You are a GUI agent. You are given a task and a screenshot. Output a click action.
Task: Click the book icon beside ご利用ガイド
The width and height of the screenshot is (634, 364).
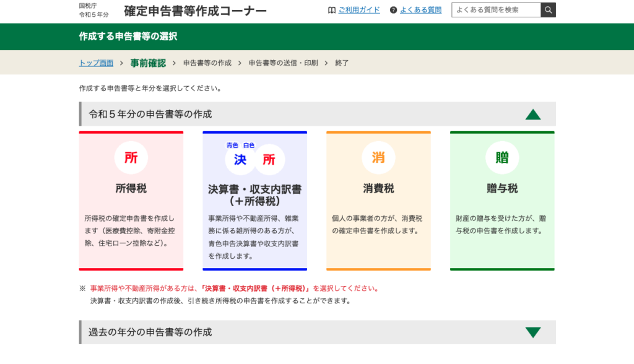point(330,9)
